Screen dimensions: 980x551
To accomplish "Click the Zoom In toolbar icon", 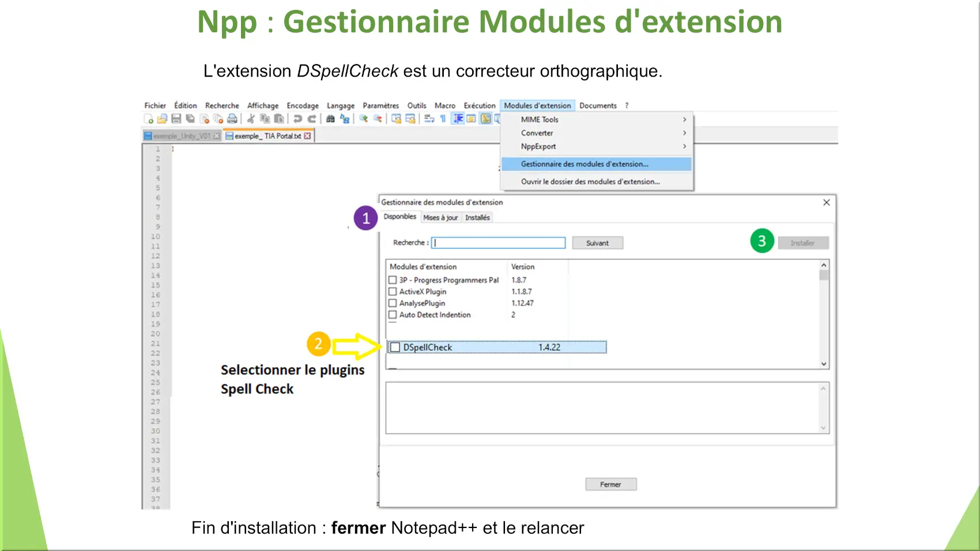I will coord(363,119).
